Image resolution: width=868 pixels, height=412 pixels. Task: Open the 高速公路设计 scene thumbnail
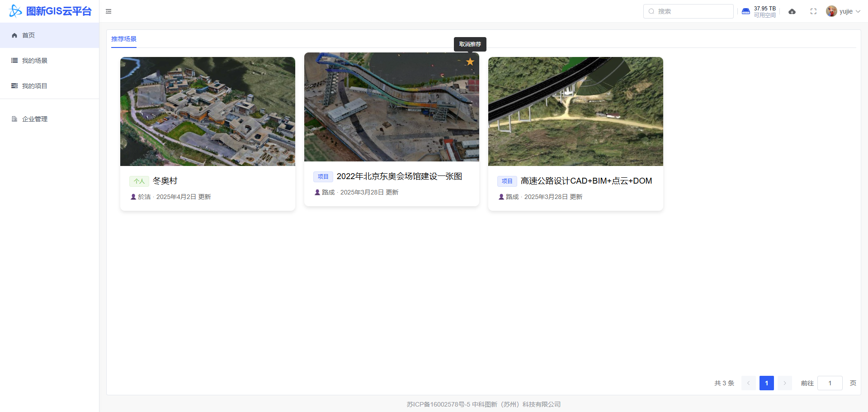click(576, 111)
